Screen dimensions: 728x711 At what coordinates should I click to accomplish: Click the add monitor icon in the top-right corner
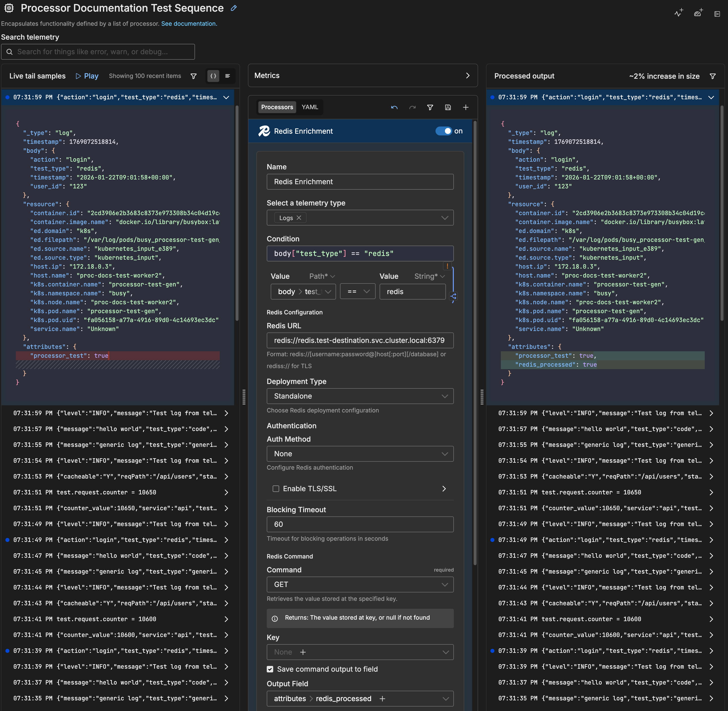click(x=678, y=12)
